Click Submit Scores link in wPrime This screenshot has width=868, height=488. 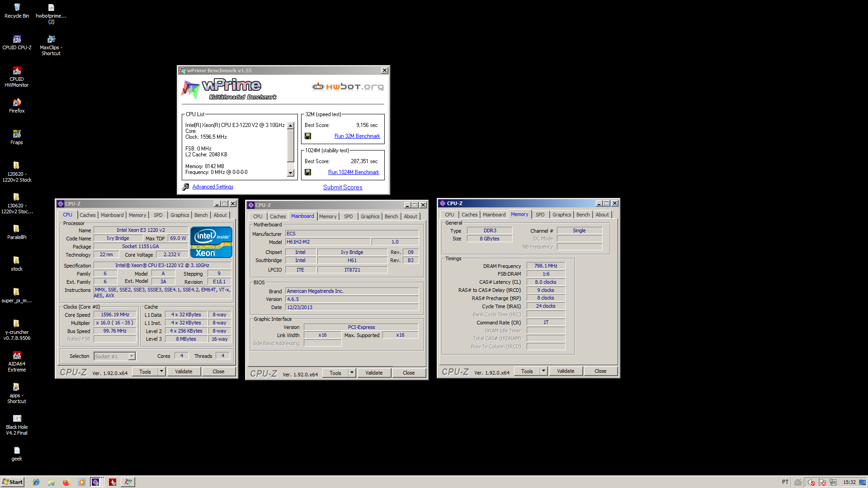pyautogui.click(x=343, y=187)
